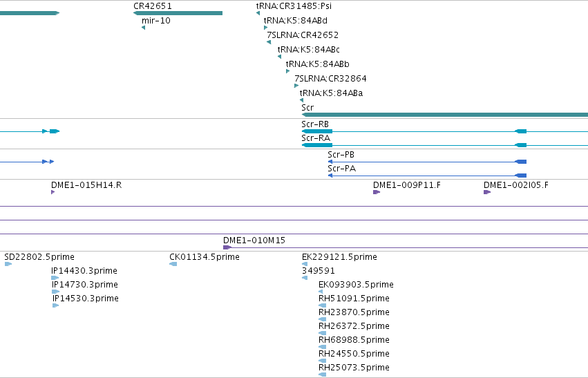Select the tRNA:K5:84ABa label

(x=331, y=93)
